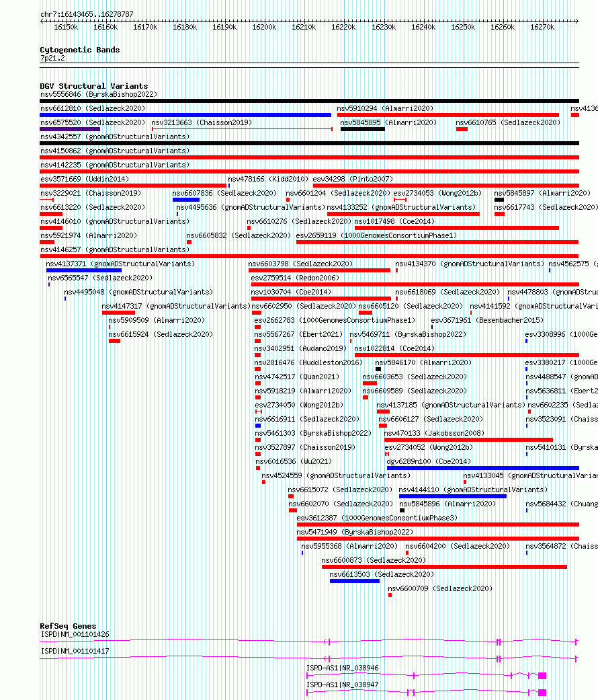Select ISPD|NM_001101417 gene label
The width and height of the screenshot is (598, 700).
(x=75, y=652)
